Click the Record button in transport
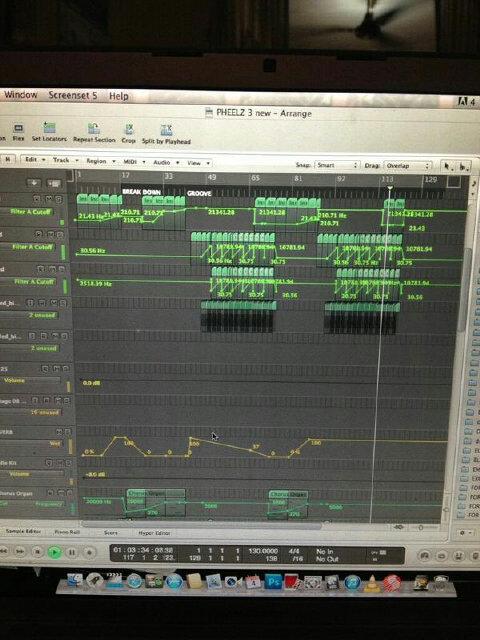The image size is (480, 640). (x=89, y=553)
